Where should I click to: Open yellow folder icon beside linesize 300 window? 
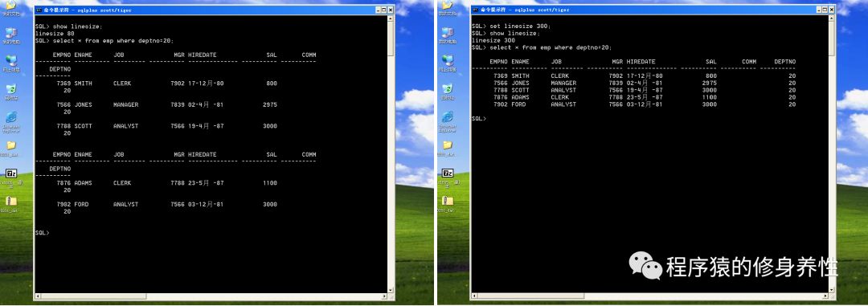click(x=448, y=145)
